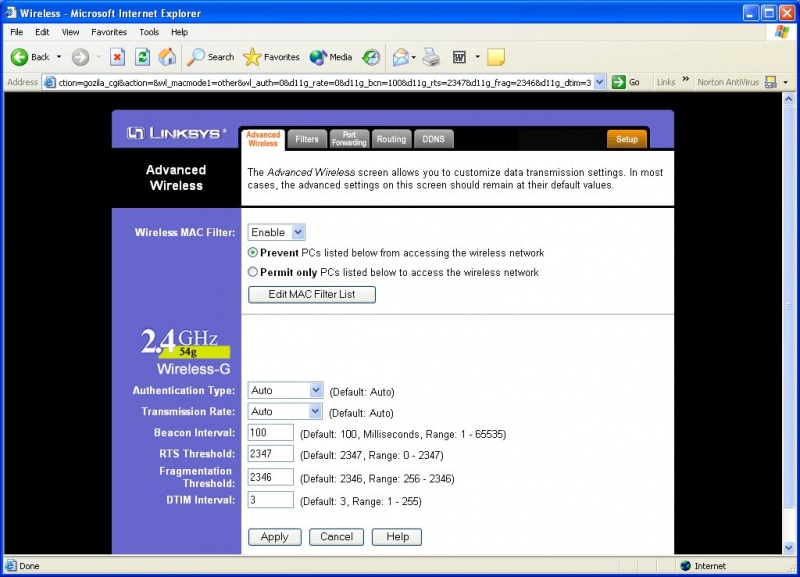This screenshot has height=577, width=800.
Task: Click inside the Beacon Interval field
Action: tap(269, 432)
